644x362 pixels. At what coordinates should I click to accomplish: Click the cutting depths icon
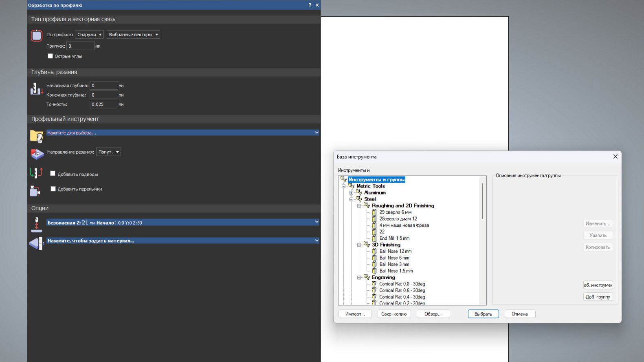[x=37, y=89]
